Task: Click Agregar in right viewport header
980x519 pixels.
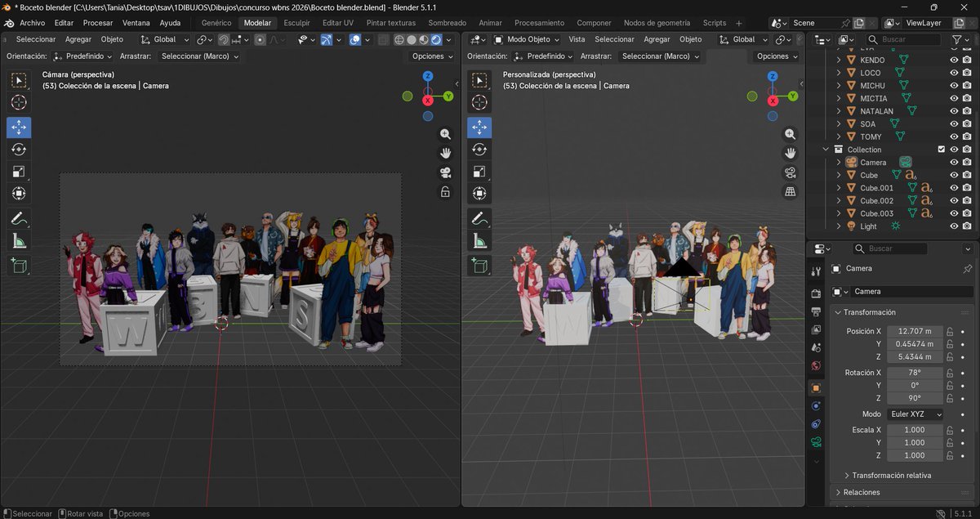Action: coord(657,39)
